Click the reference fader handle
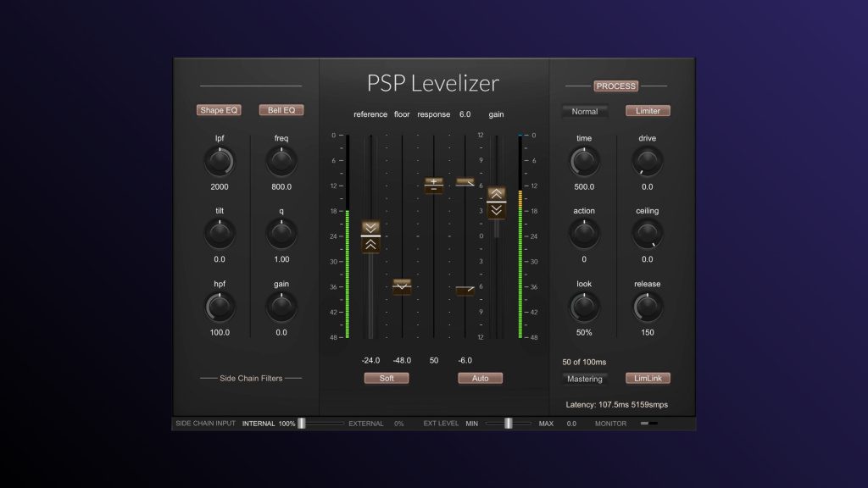 [x=370, y=236]
